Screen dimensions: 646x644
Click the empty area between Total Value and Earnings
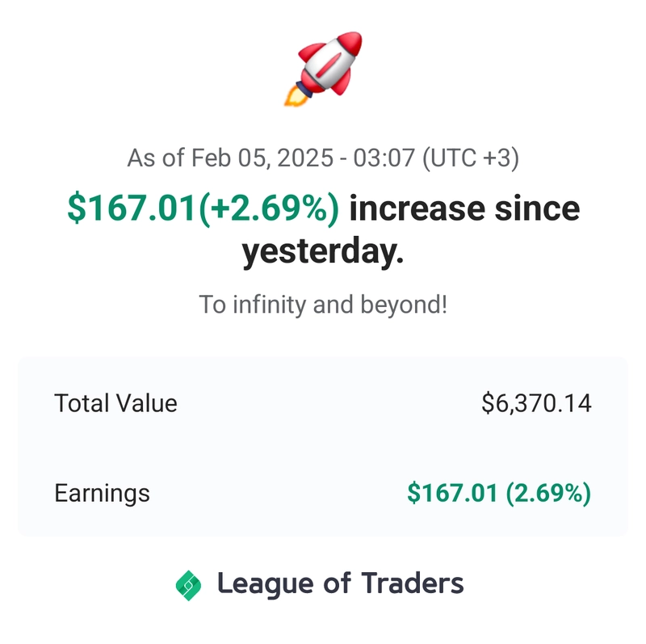point(323,448)
